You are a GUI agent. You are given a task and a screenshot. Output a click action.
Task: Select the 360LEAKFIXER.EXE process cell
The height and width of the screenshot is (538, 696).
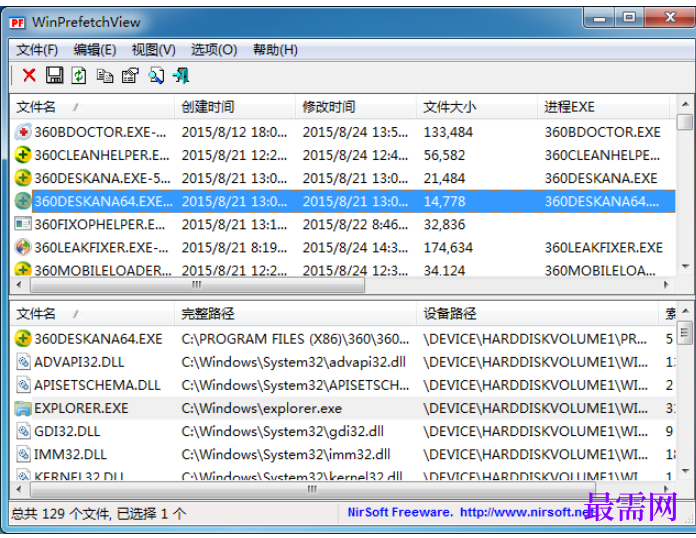604,248
